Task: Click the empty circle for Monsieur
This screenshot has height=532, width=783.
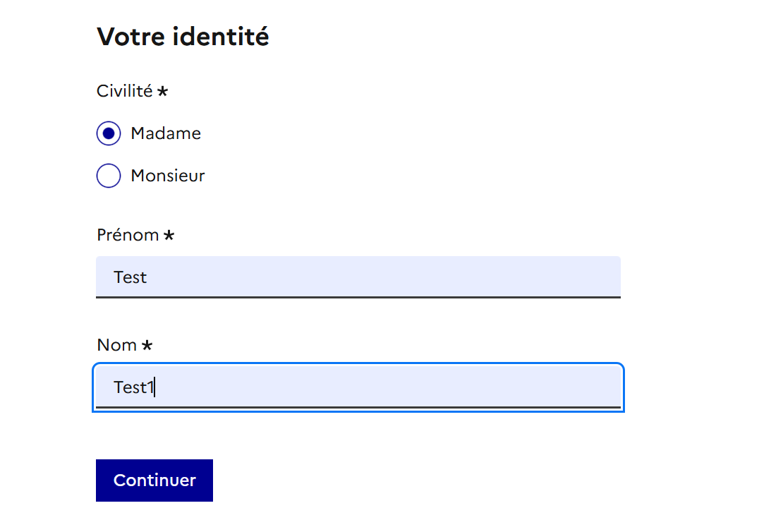Action: point(109,176)
